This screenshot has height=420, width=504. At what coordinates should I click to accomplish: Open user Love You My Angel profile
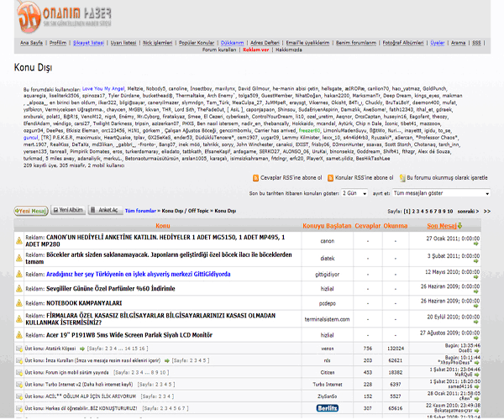pos(103,89)
